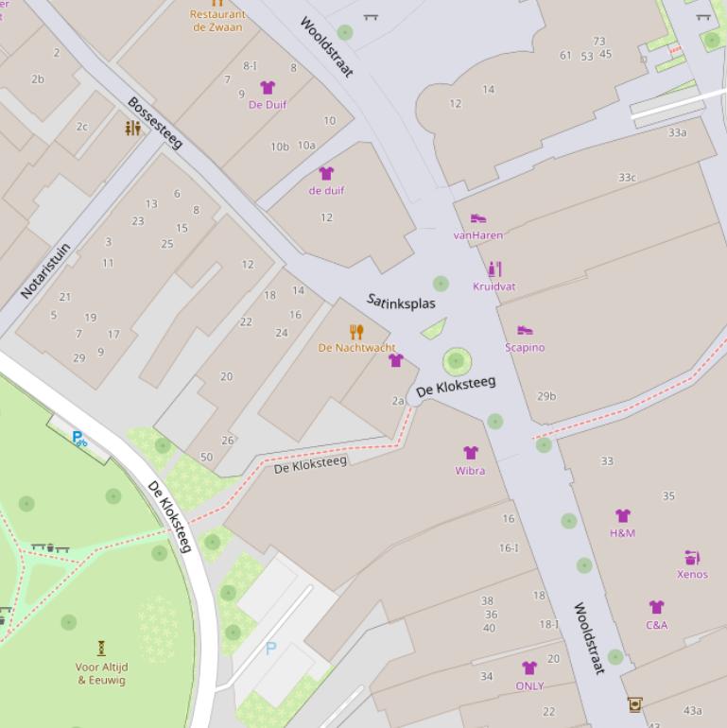Click the De Nachtwacht restaurant icon
This screenshot has height=728, width=727.
[356, 332]
